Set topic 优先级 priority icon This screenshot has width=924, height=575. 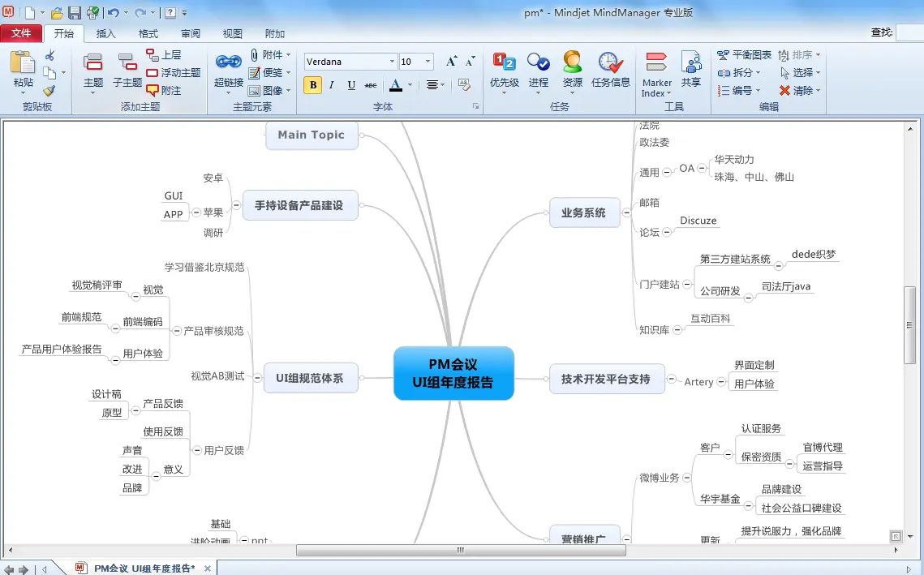504,63
